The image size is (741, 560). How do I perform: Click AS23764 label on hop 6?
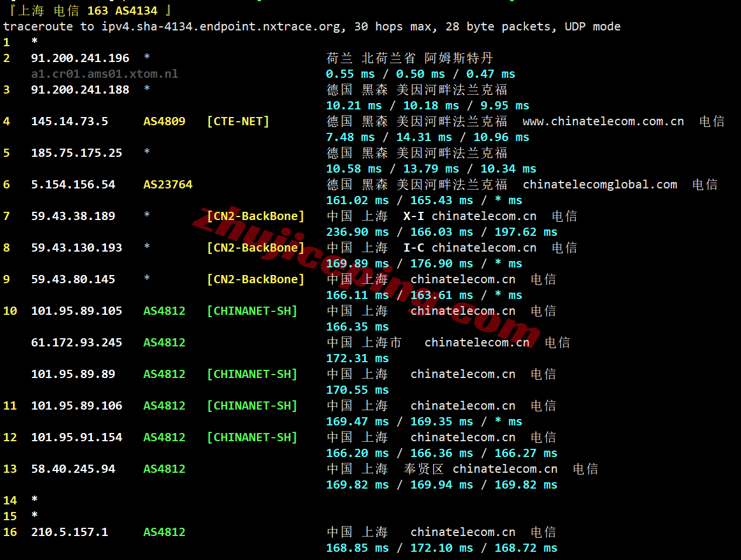[x=168, y=184]
